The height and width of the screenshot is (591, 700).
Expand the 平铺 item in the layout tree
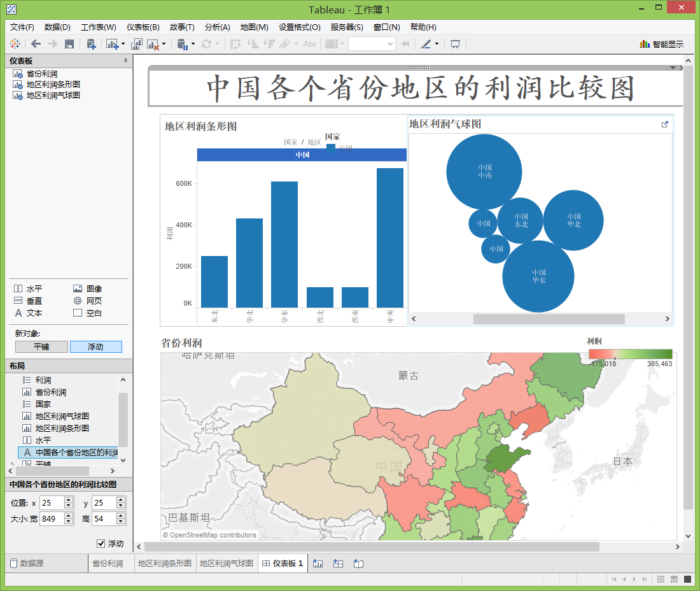coord(13,464)
